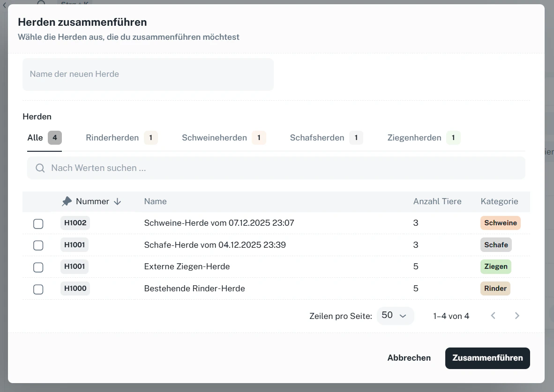The width and height of the screenshot is (554, 392).
Task: Switch to the Rinderherden tab
Action: click(112, 138)
